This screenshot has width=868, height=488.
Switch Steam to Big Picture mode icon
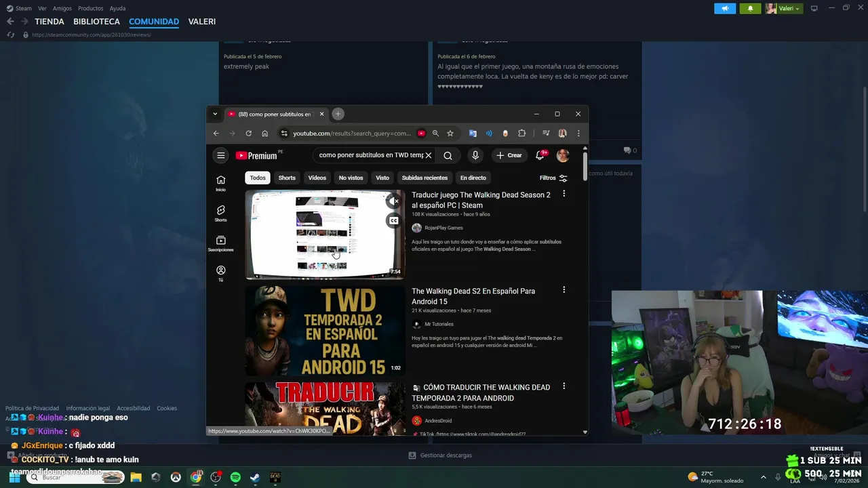pyautogui.click(x=814, y=8)
